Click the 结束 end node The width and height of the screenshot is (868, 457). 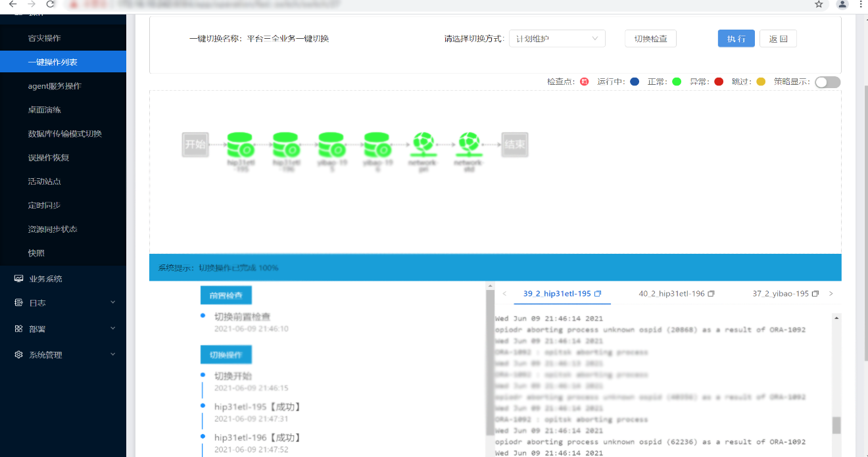(514, 145)
